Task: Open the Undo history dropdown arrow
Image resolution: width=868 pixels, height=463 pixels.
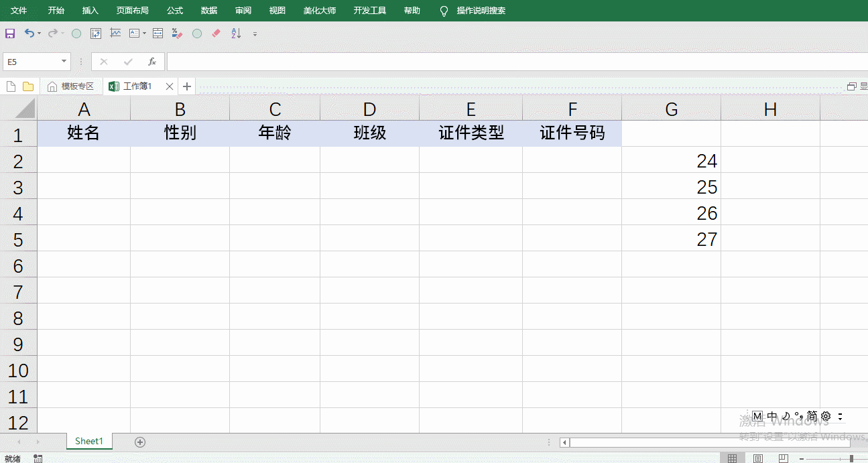Action: (40, 34)
